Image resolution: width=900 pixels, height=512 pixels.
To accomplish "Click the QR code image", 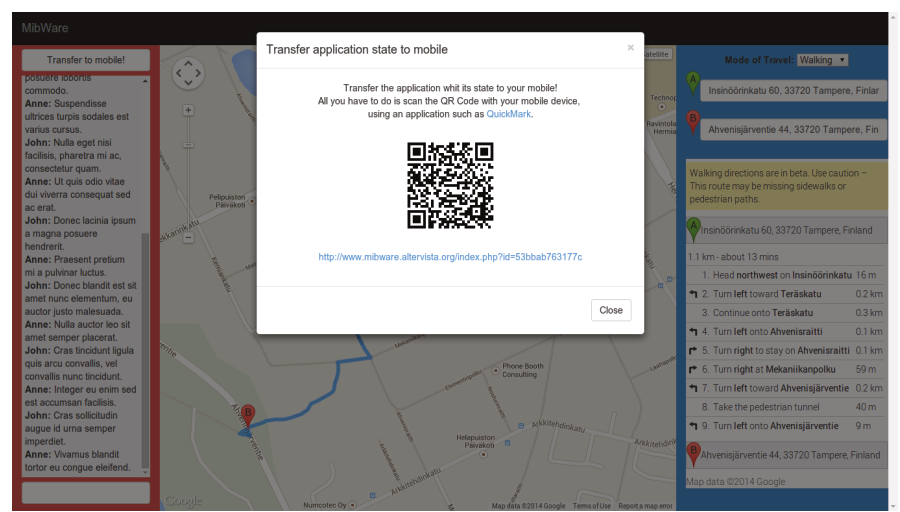I will [450, 185].
